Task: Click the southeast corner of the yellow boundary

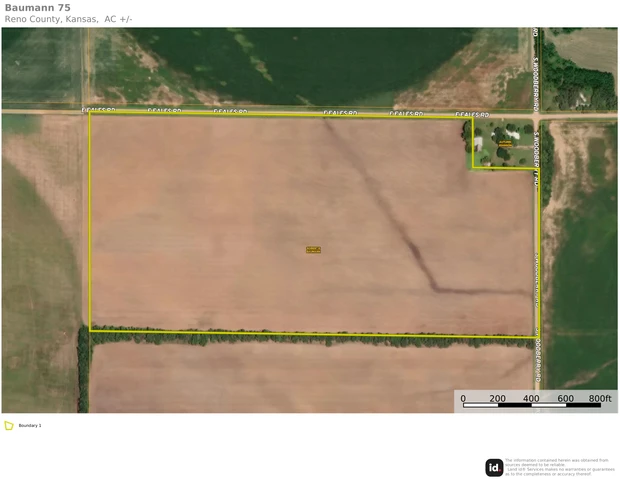Action: [540, 335]
